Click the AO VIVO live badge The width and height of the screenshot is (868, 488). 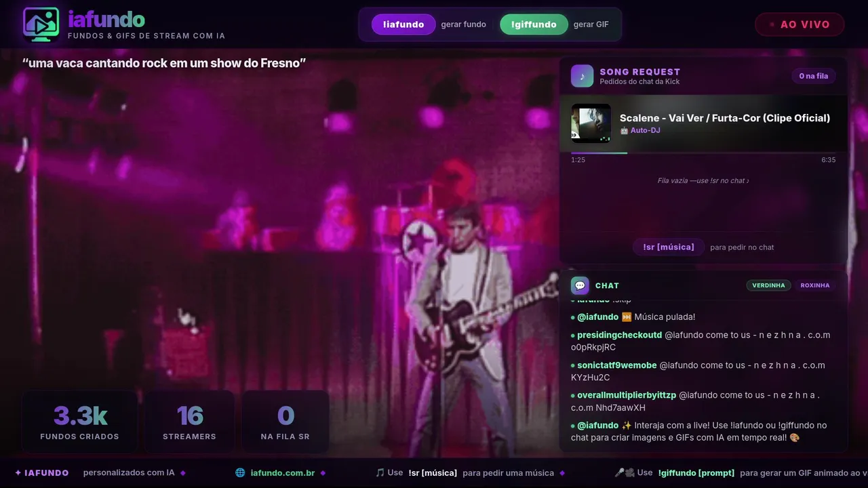point(800,24)
